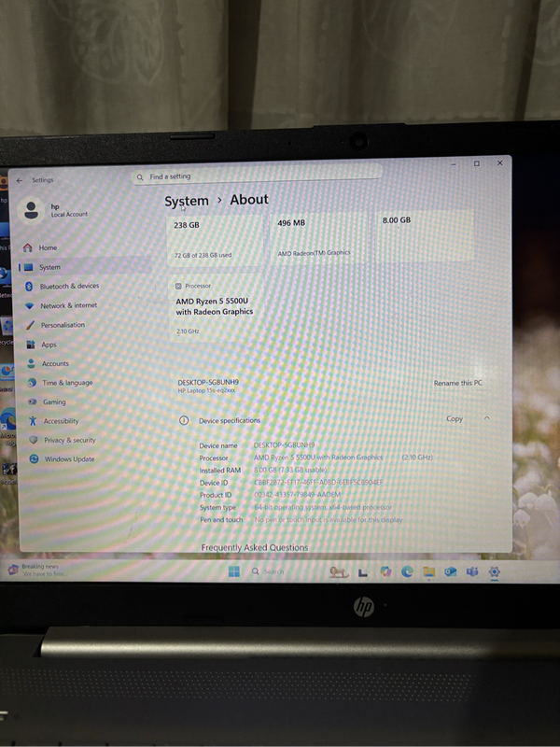The height and width of the screenshot is (747, 560).
Task: Open the Home page house icon
Action: tap(28, 247)
